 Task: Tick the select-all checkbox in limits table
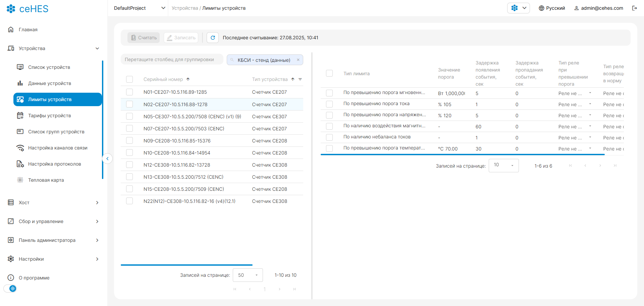[x=329, y=73]
